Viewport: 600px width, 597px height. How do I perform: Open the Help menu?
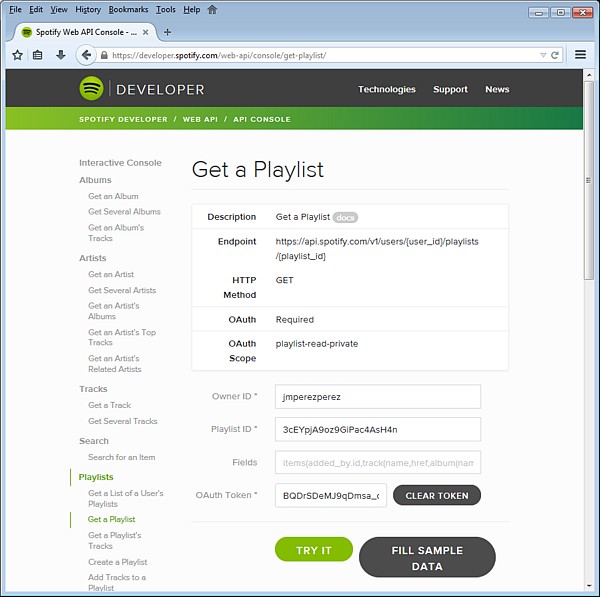pos(192,10)
